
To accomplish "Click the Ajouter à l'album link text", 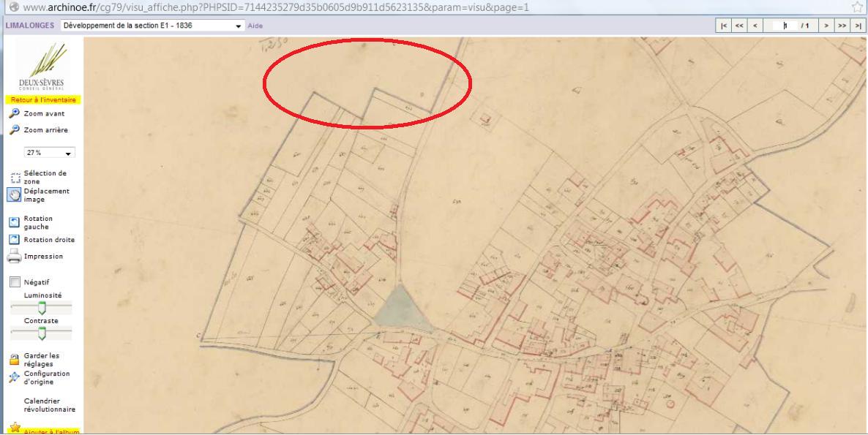I will pyautogui.click(x=51, y=431).
